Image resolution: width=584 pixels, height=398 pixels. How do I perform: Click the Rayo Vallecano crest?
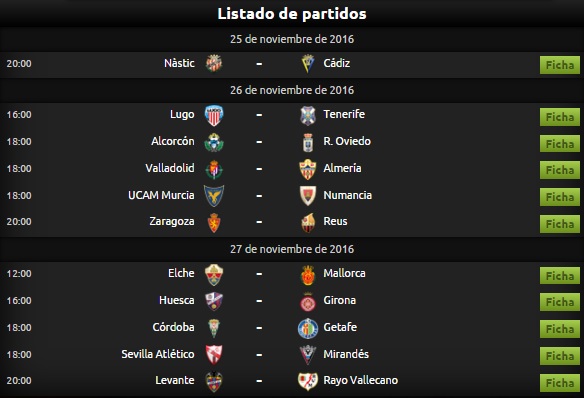308,381
